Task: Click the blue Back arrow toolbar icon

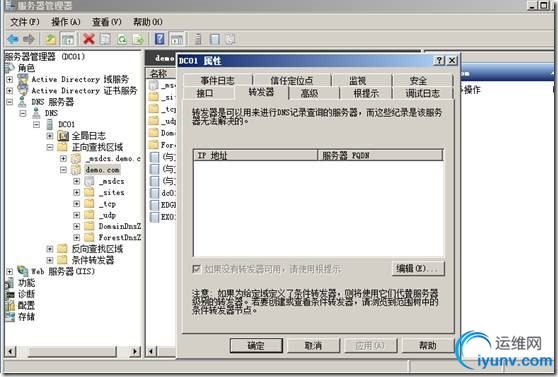Action: pyautogui.click(x=13, y=39)
